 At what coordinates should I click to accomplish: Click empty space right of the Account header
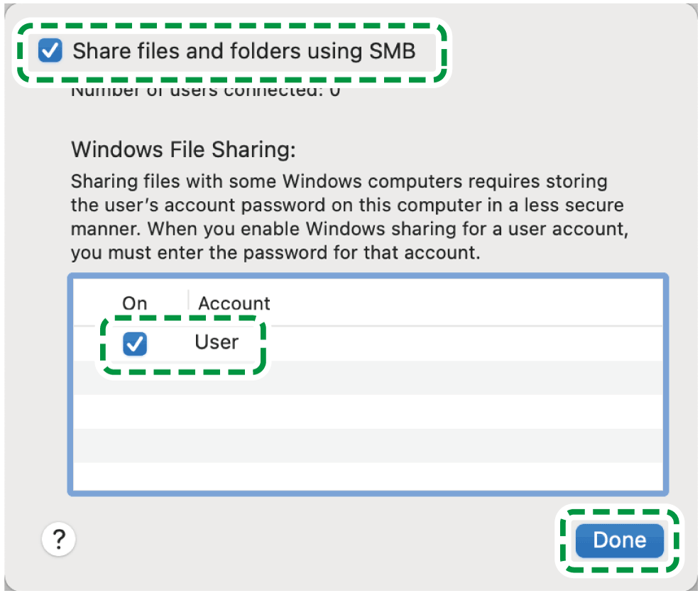[461, 303]
